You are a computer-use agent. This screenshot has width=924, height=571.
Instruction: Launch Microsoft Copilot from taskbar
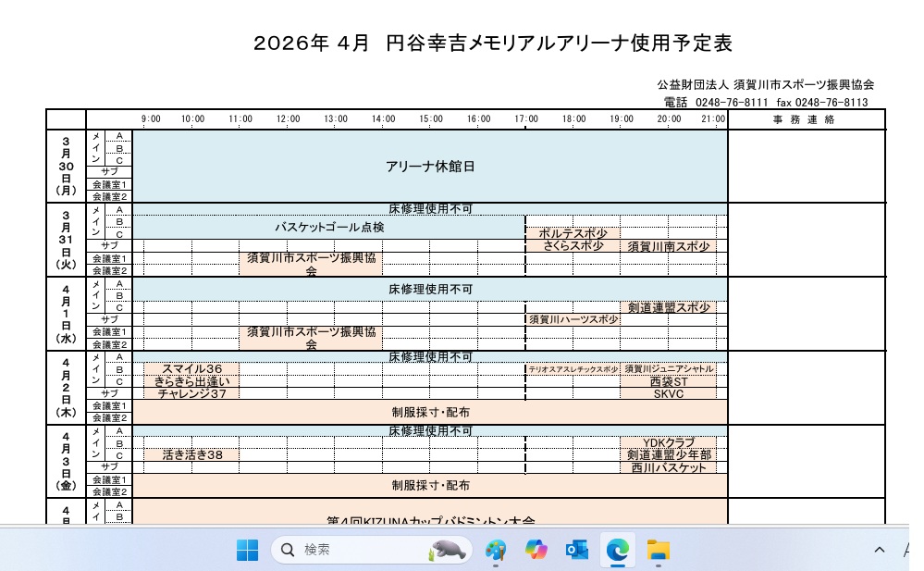536,550
